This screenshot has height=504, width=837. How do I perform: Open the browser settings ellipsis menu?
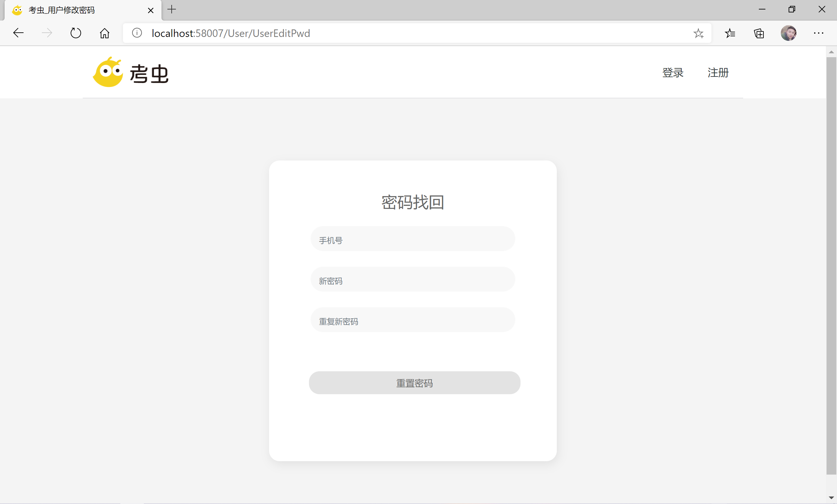pyautogui.click(x=818, y=33)
